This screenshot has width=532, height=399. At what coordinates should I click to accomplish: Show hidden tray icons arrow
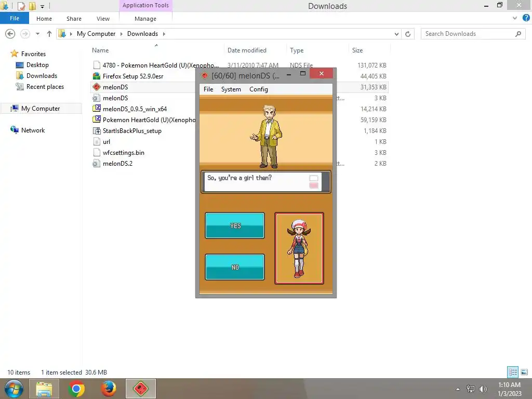coord(458,389)
